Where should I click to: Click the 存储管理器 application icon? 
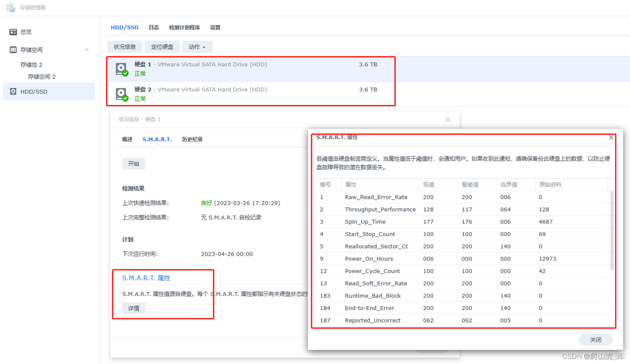[x=10, y=7]
